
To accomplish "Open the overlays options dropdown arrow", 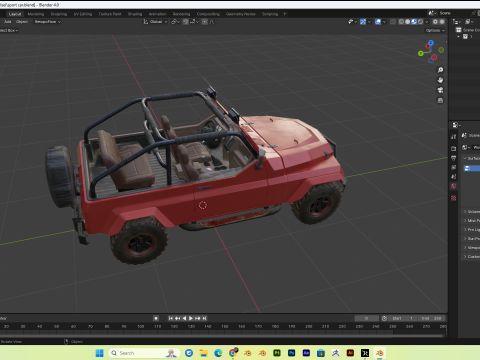I will pyautogui.click(x=384, y=22).
